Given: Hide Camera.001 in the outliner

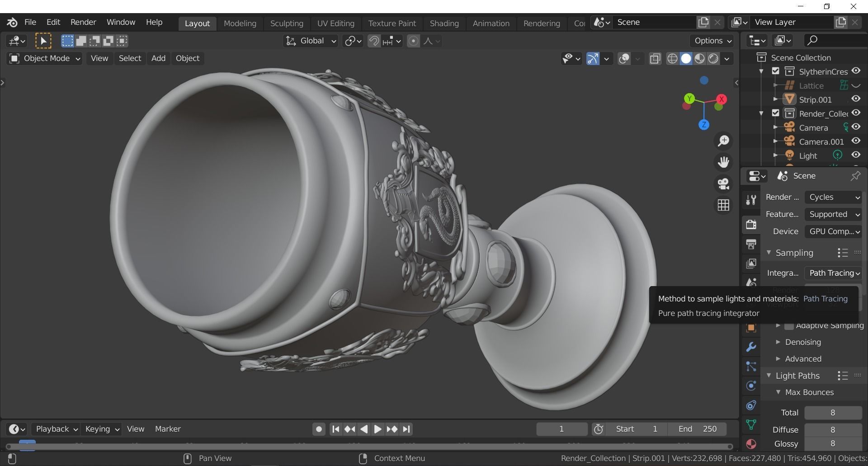Looking at the screenshot, I should click(x=856, y=141).
